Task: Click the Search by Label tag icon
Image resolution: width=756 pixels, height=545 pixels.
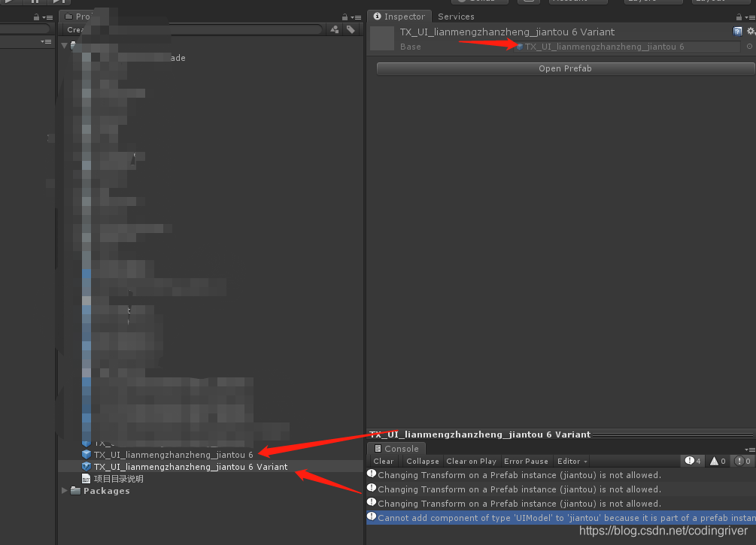Action: coord(351,29)
